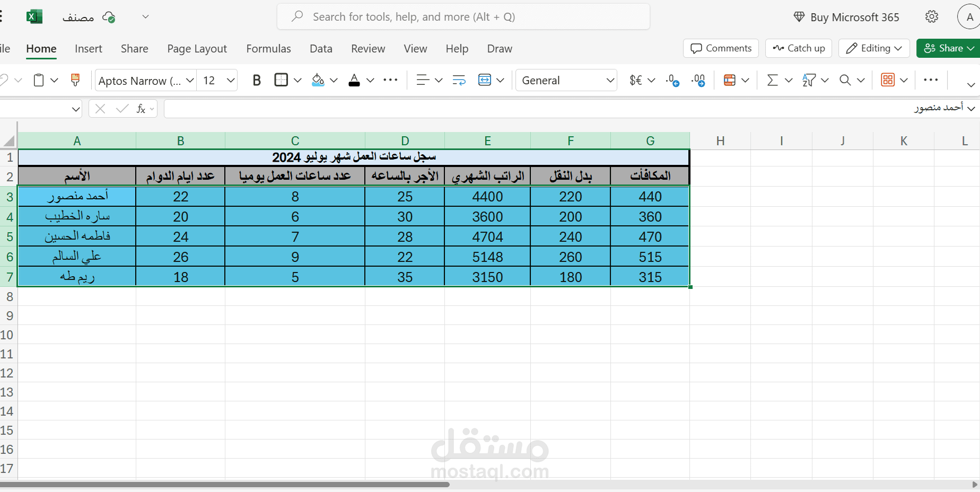The width and height of the screenshot is (980, 492).
Task: Open the font name dropdown
Action: pos(190,80)
